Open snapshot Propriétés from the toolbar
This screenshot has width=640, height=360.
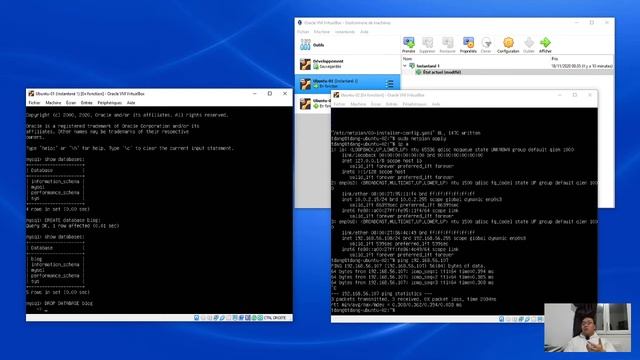(x=468, y=45)
